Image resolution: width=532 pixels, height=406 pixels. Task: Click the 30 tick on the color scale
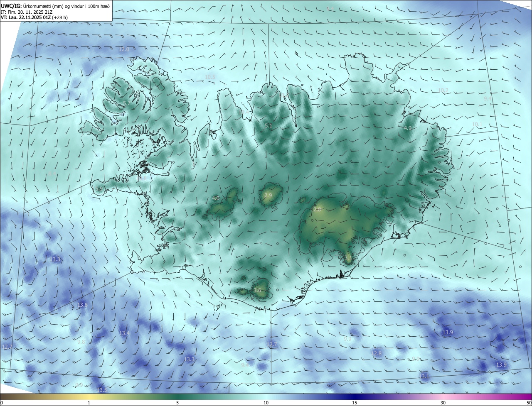(x=443, y=403)
